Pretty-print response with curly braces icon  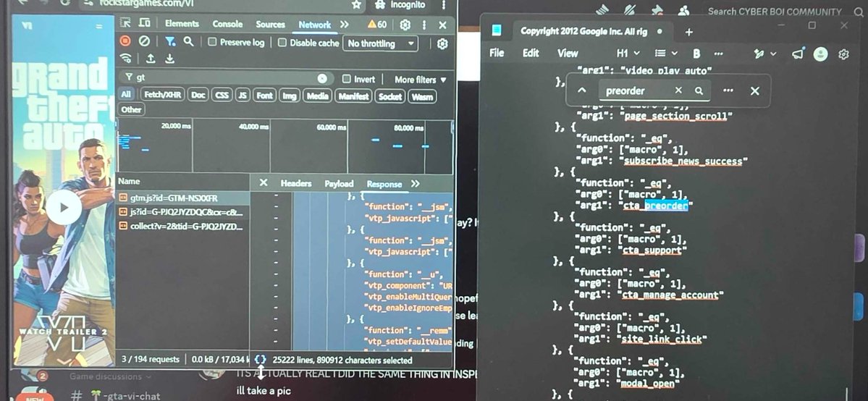tap(260, 360)
